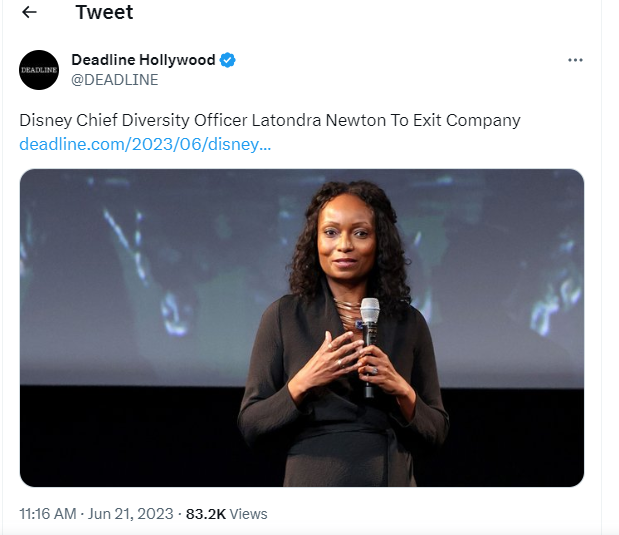Viewport: 619px width, 535px height.
Task: Open the three-dot more options menu
Action: (x=575, y=60)
